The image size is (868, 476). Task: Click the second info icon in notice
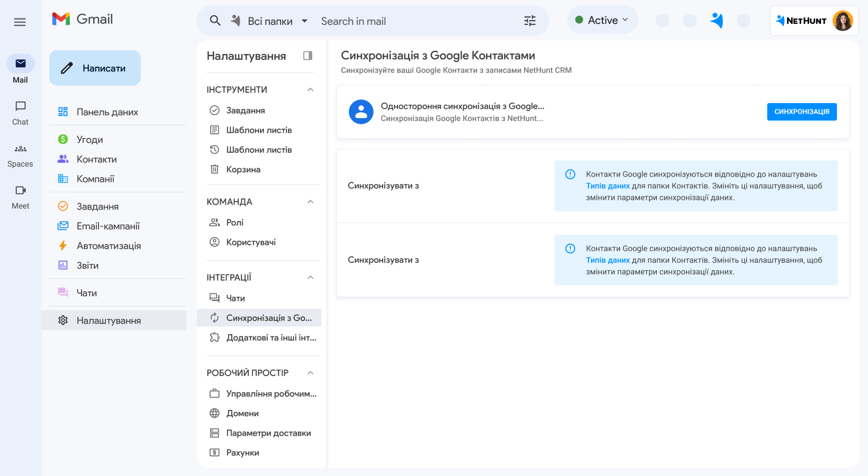pos(570,249)
